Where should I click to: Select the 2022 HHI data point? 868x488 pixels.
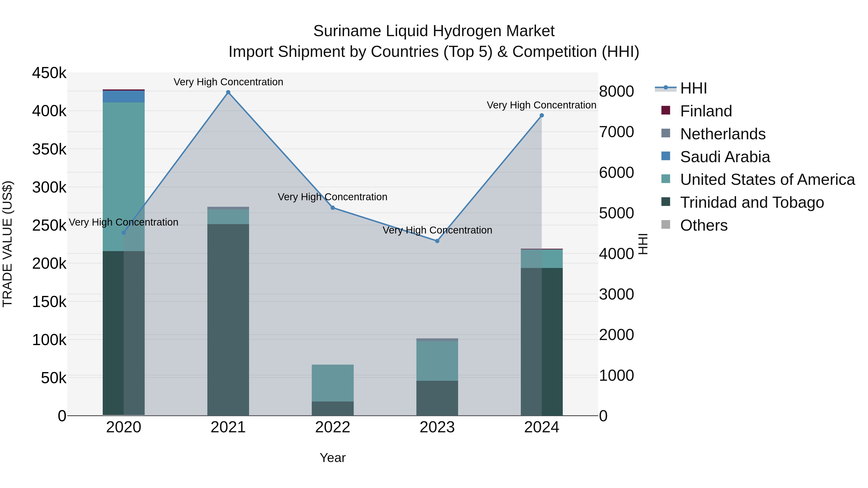click(x=332, y=208)
